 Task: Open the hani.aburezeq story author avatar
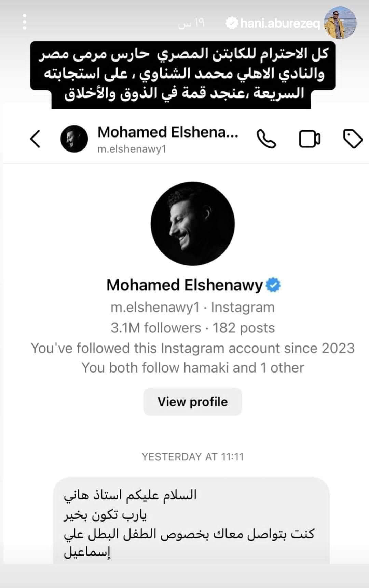(340, 23)
